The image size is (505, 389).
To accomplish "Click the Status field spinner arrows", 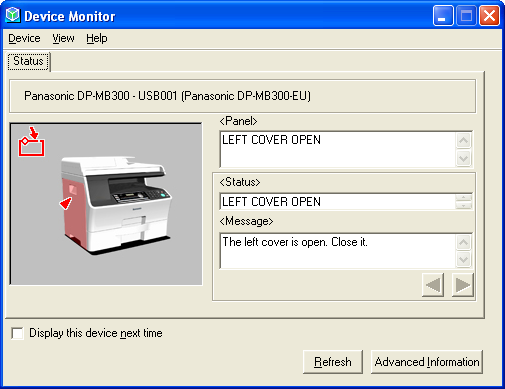I will click(x=463, y=202).
